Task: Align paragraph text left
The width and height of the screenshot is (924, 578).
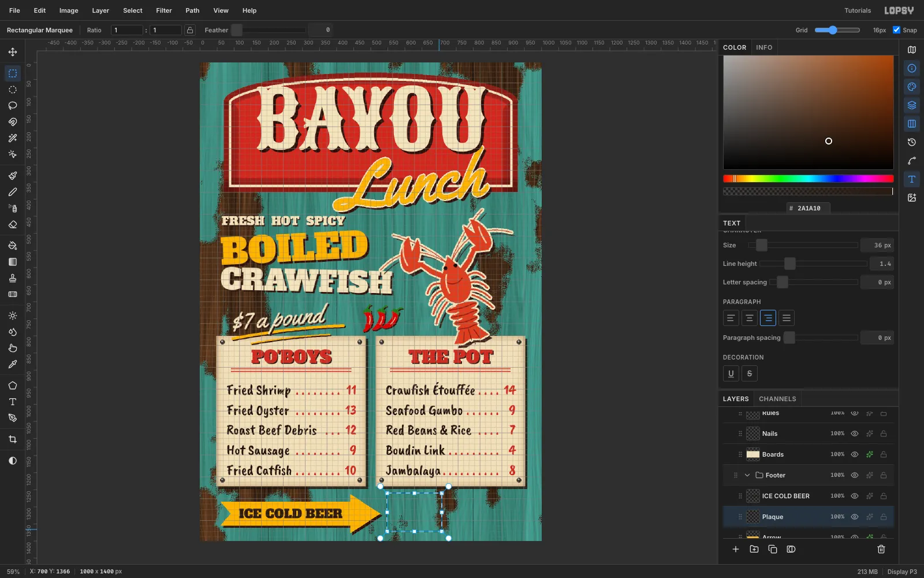Action: (x=731, y=318)
